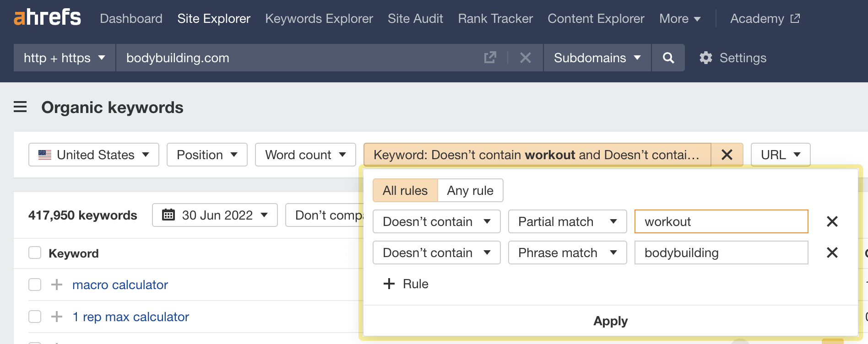This screenshot has width=868, height=344.
Task: Open the Word count filter dropdown
Action: pyautogui.click(x=305, y=155)
